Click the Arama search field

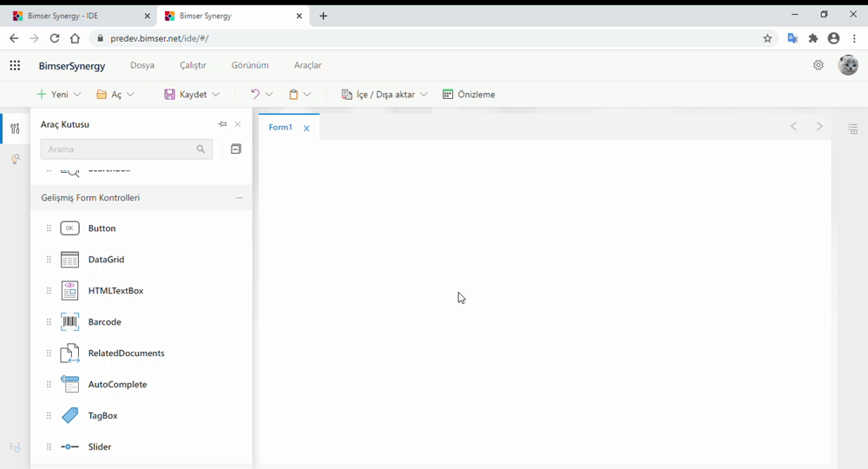(117, 149)
